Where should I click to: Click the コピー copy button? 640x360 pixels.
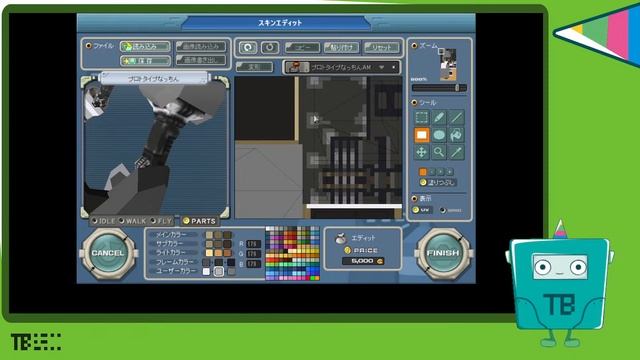302,48
